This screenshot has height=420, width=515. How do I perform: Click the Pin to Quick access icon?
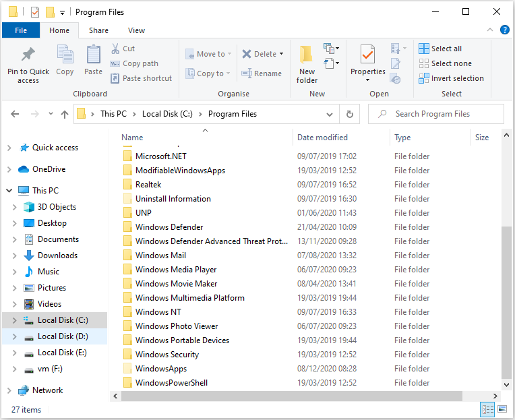(28, 55)
